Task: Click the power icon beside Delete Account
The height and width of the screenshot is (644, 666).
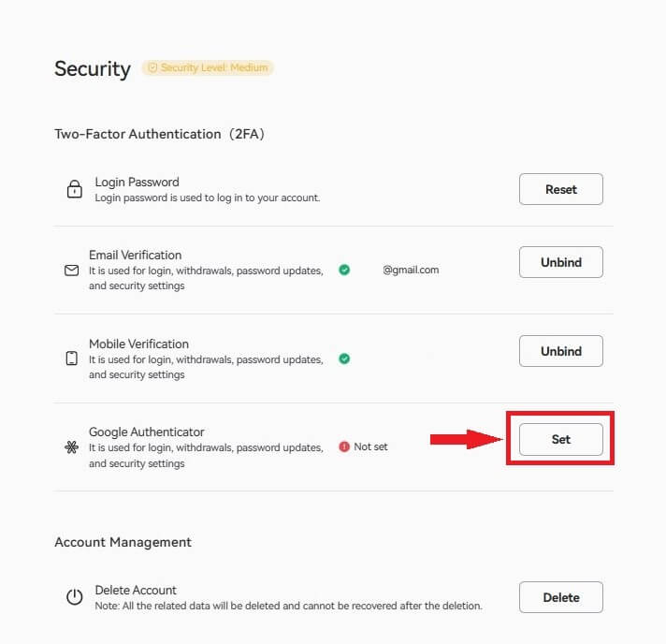Action: (74, 597)
